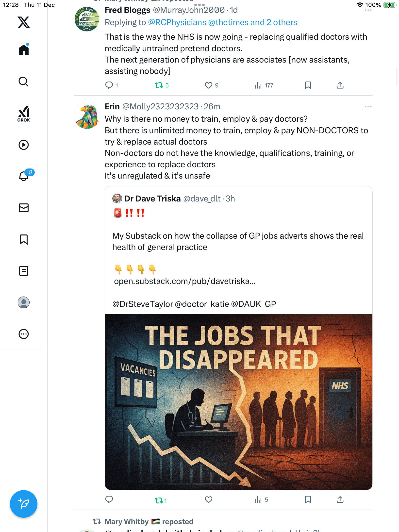The width and height of the screenshot is (399, 532).
Task: View "The Jobs That Disappeared" image
Action: (x=238, y=402)
